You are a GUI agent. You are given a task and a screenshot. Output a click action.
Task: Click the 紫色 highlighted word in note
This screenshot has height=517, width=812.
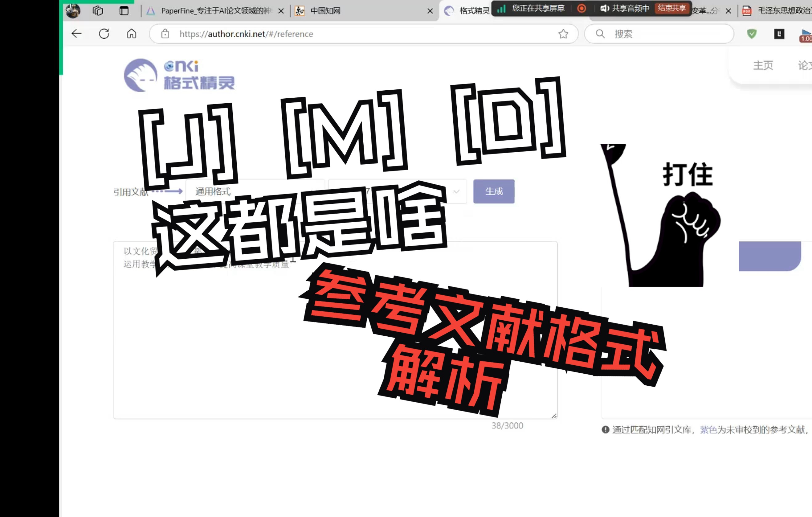(708, 429)
